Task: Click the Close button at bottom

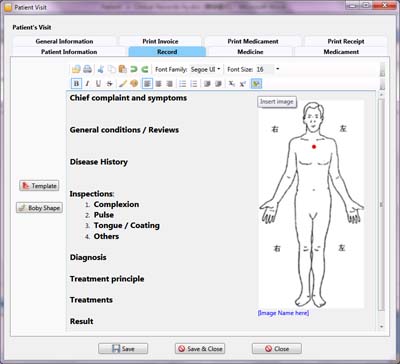Action: pyautogui.click(x=277, y=349)
